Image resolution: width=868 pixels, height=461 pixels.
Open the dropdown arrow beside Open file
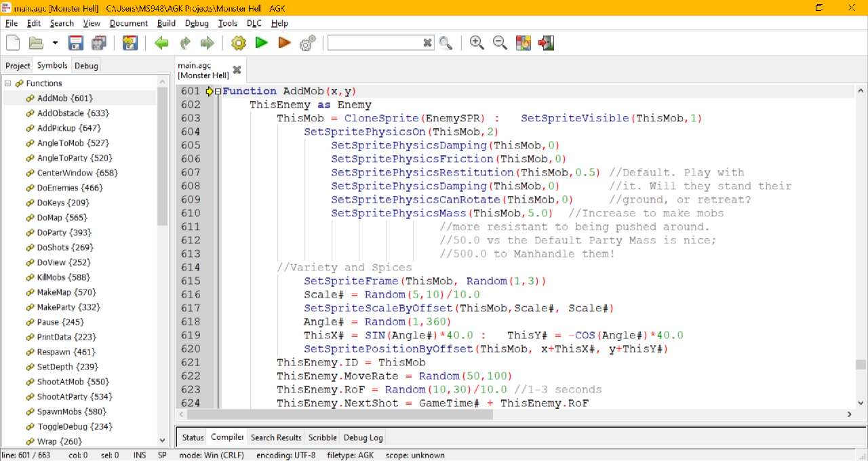point(55,43)
